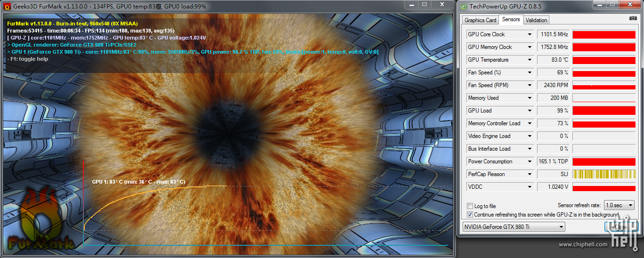Click the 83.0 °C temperature value
644x258 pixels.
tap(554, 60)
